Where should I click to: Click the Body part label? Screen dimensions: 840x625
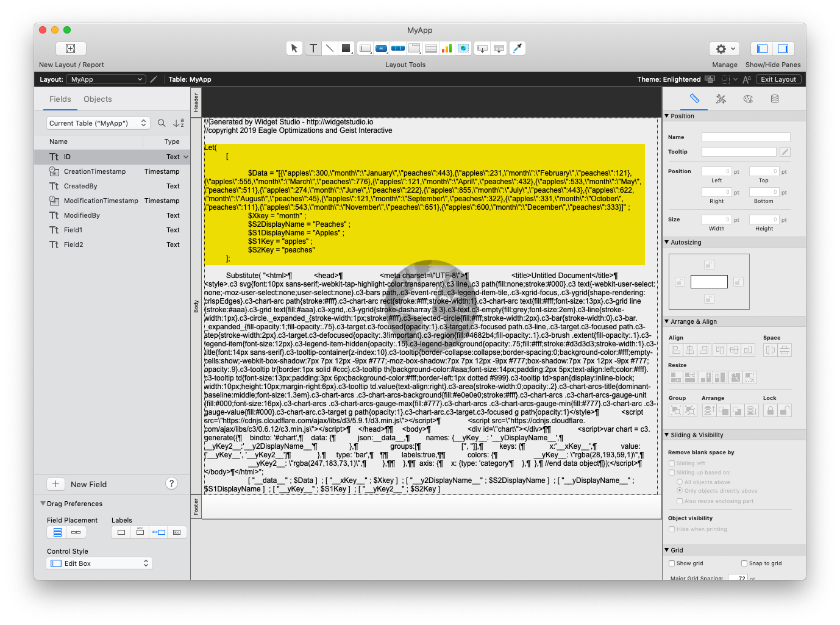click(x=196, y=306)
